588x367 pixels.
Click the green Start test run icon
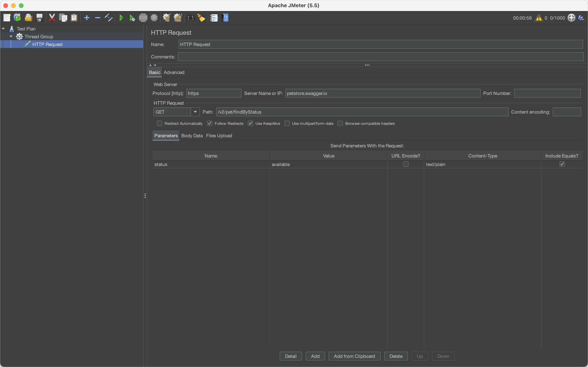point(121,18)
